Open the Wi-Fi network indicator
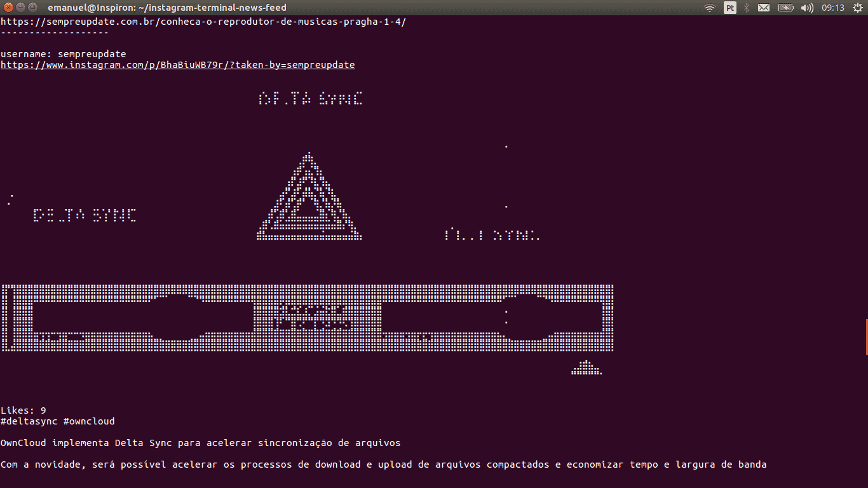This screenshot has height=488, width=868. click(x=710, y=8)
